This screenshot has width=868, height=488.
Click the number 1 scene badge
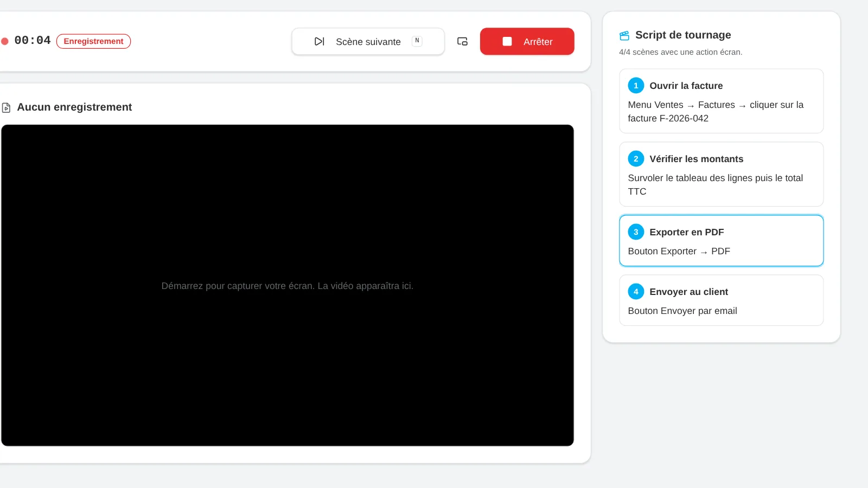(636, 86)
